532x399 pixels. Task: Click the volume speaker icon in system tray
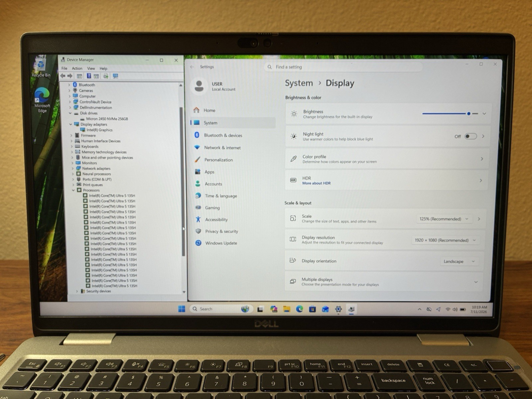[455, 310]
